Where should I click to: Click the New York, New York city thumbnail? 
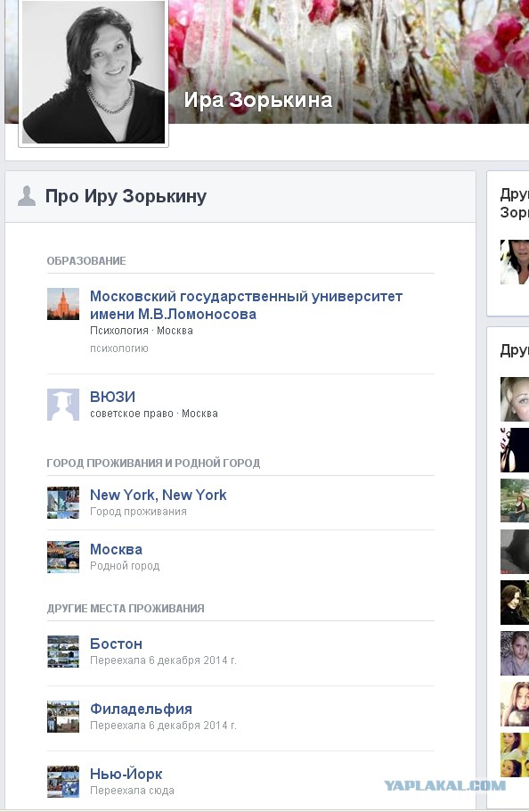(63, 503)
